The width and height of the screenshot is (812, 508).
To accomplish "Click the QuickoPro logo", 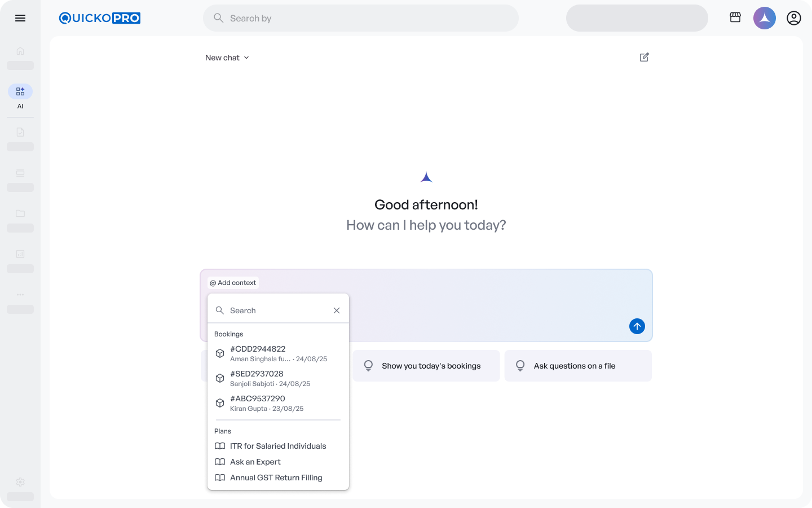I will pyautogui.click(x=100, y=18).
